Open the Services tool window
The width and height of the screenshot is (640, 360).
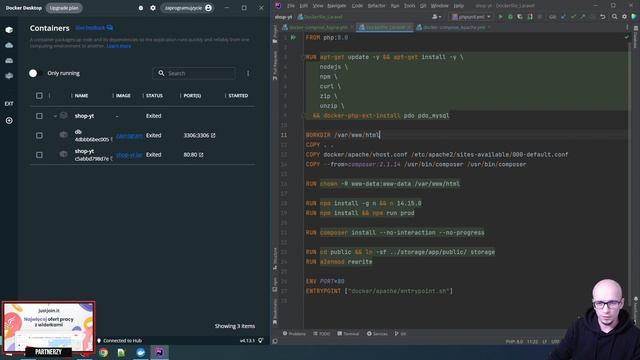(377, 334)
